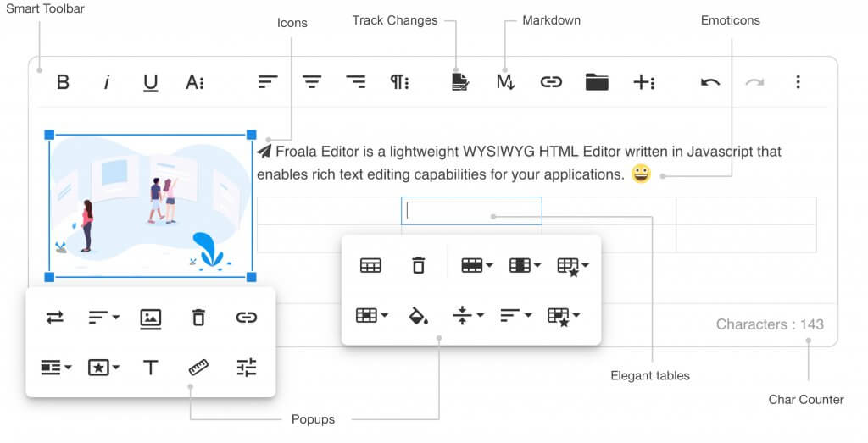Select the illustration image in the editor

[x=150, y=205]
